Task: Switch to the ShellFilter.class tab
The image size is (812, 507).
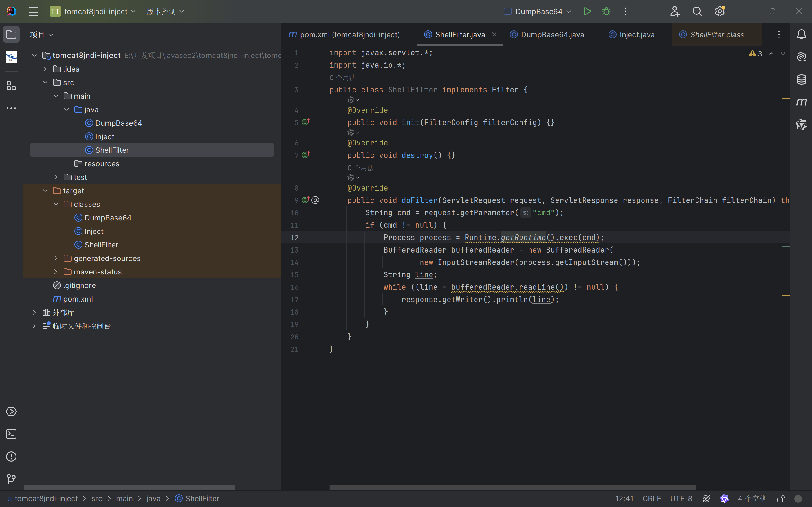Action: pyautogui.click(x=717, y=35)
